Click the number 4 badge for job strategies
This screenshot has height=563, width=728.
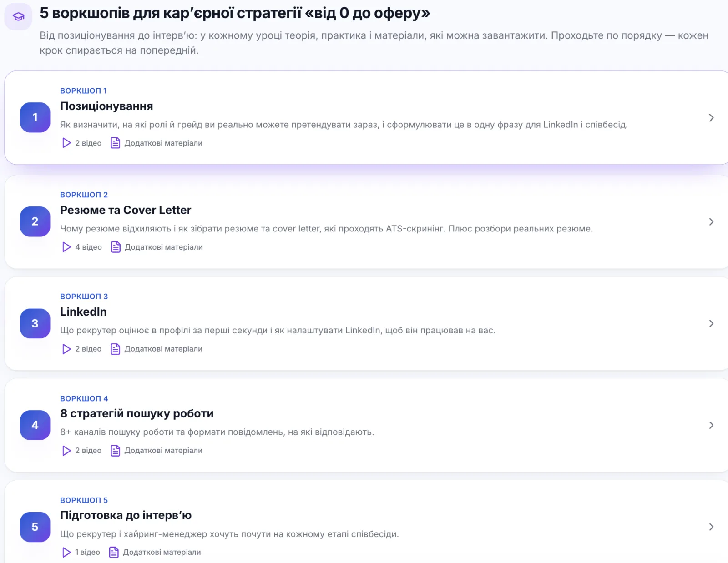(x=35, y=425)
